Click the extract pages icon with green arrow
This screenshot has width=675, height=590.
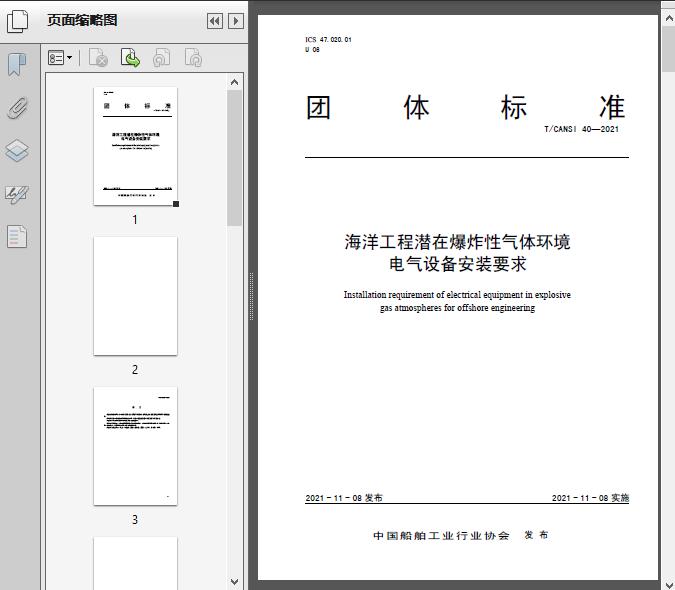pos(130,59)
